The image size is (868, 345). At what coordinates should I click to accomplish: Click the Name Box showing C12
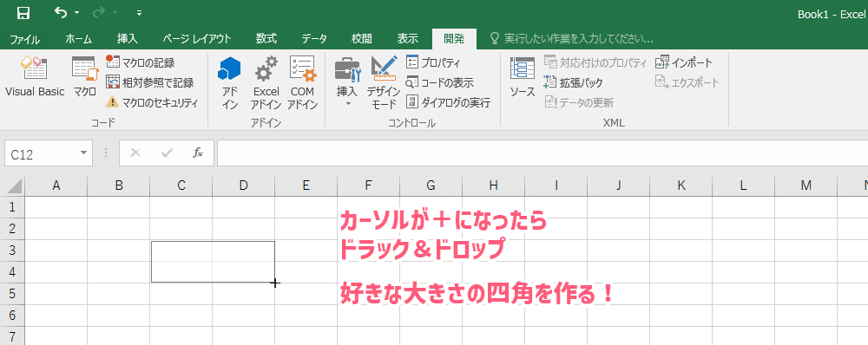(x=41, y=153)
